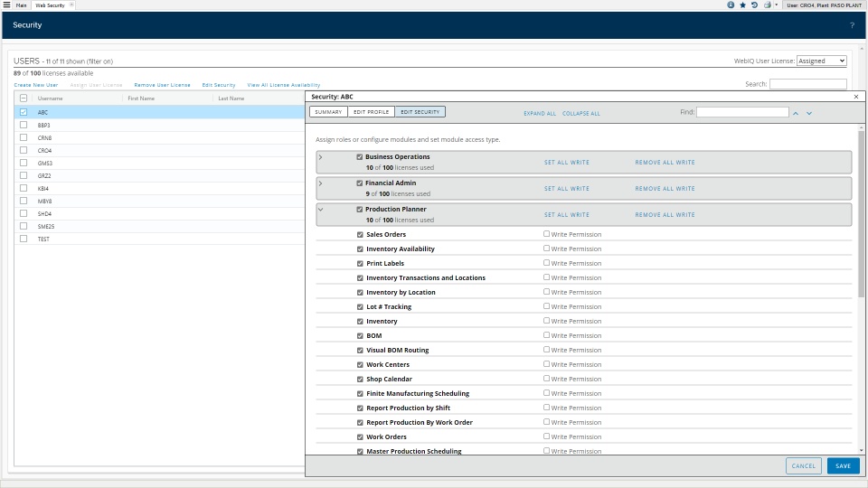Switch to the Web Security tab
Screen dimensions: 868x488
tap(50, 5)
